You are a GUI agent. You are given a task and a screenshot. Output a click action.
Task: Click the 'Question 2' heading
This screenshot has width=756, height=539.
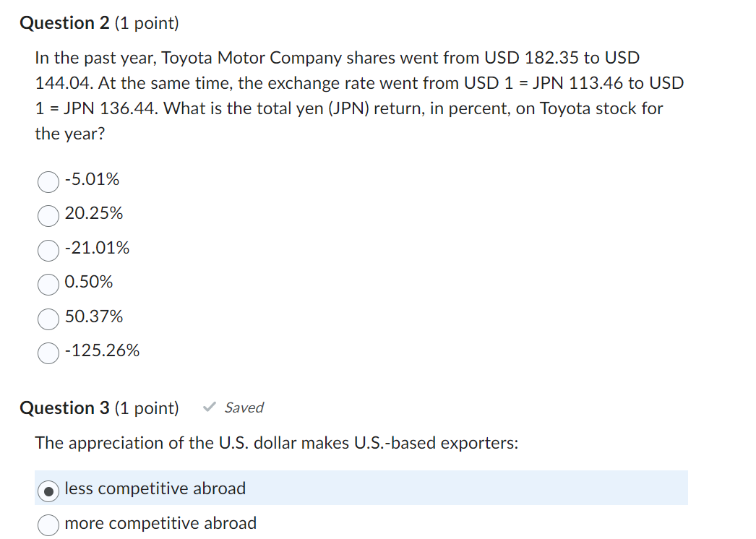pyautogui.click(x=65, y=23)
